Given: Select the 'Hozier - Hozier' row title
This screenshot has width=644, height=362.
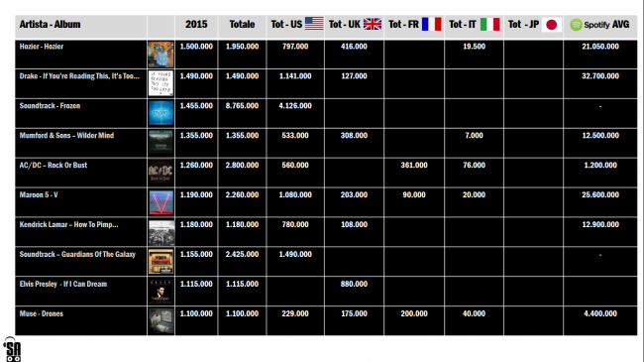Looking at the screenshot, I should (42, 47).
